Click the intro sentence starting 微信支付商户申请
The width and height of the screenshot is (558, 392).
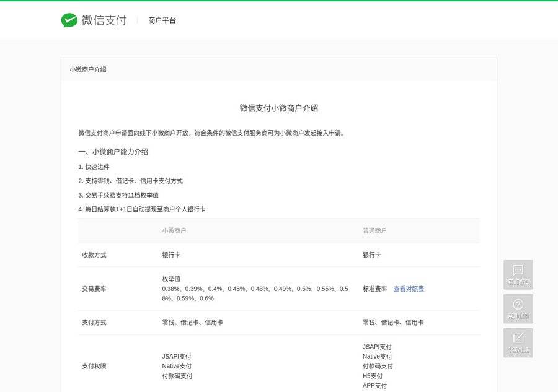pyautogui.click(x=212, y=133)
